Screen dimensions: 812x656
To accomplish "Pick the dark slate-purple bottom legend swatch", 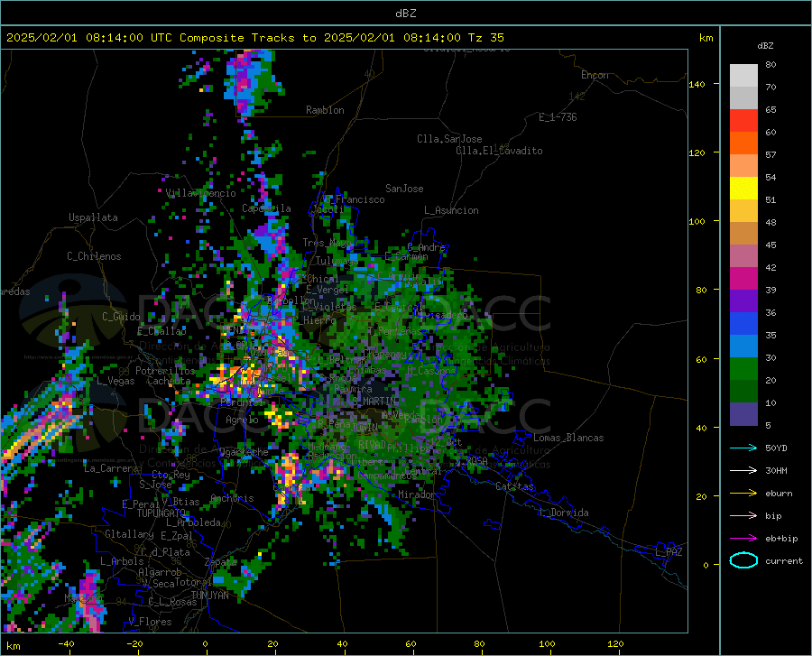I will click(x=743, y=414).
